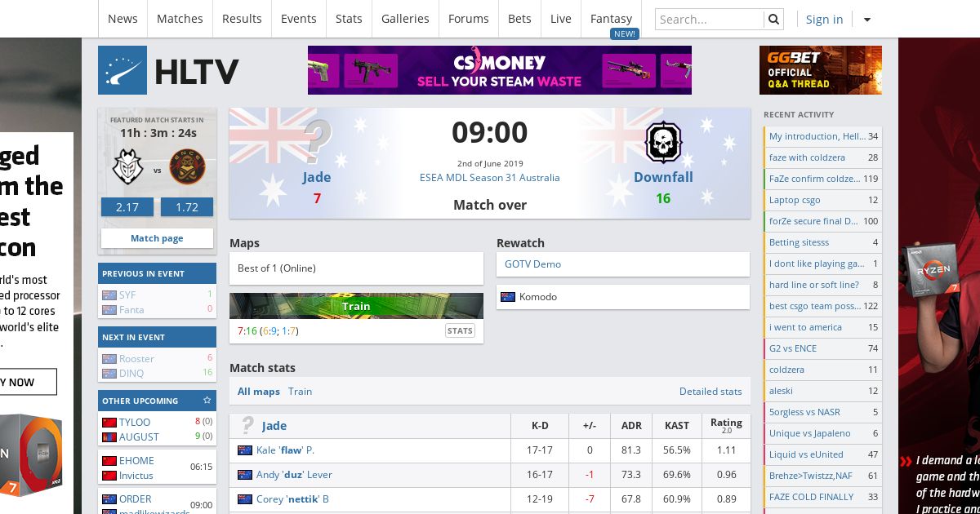This screenshot has width=980, height=514.
Task: Click the flag icon next to EHOME
Action: click(x=109, y=461)
